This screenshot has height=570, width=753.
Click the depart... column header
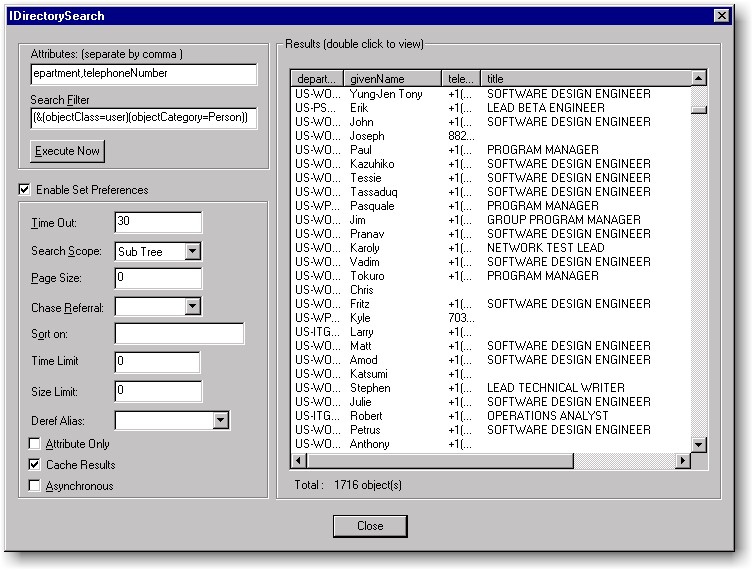(317, 78)
